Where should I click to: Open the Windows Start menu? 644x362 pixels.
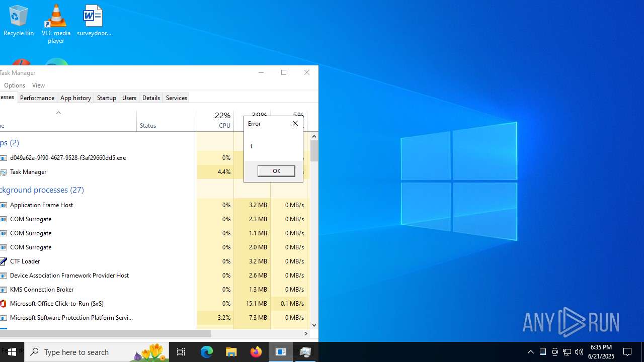tap(12, 352)
